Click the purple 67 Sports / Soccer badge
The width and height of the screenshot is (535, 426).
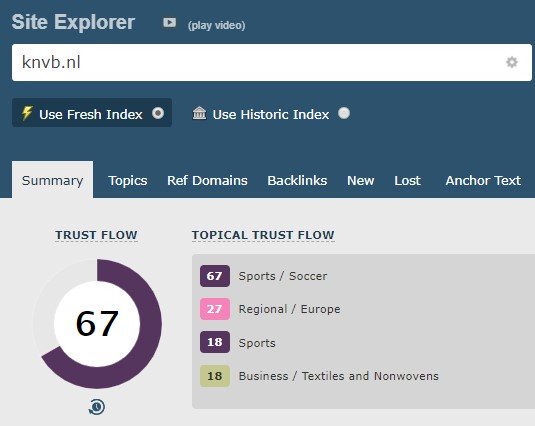click(x=215, y=276)
